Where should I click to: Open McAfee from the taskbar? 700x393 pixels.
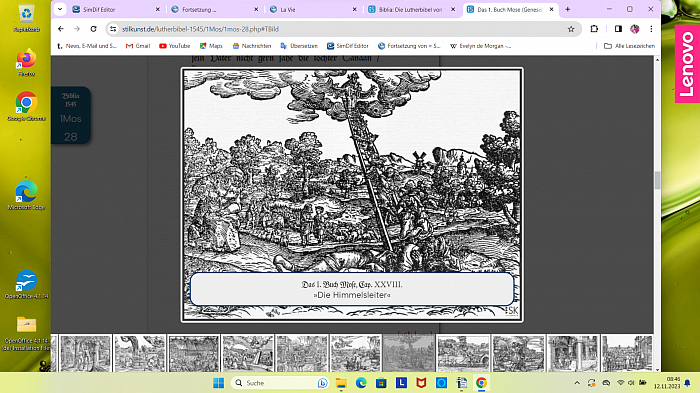click(421, 383)
